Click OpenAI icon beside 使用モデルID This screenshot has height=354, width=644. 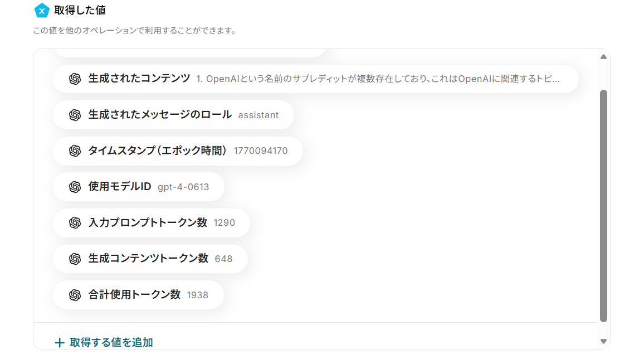pyautogui.click(x=75, y=187)
